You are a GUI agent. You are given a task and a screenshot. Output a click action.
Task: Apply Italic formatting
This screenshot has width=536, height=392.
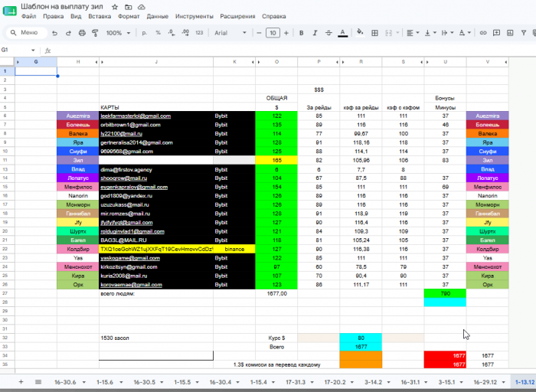point(315,33)
